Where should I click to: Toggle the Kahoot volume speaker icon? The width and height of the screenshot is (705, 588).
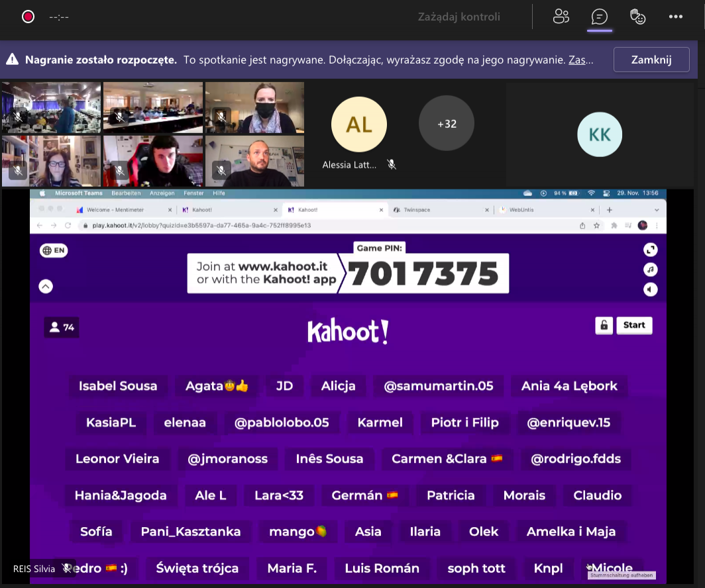651,289
